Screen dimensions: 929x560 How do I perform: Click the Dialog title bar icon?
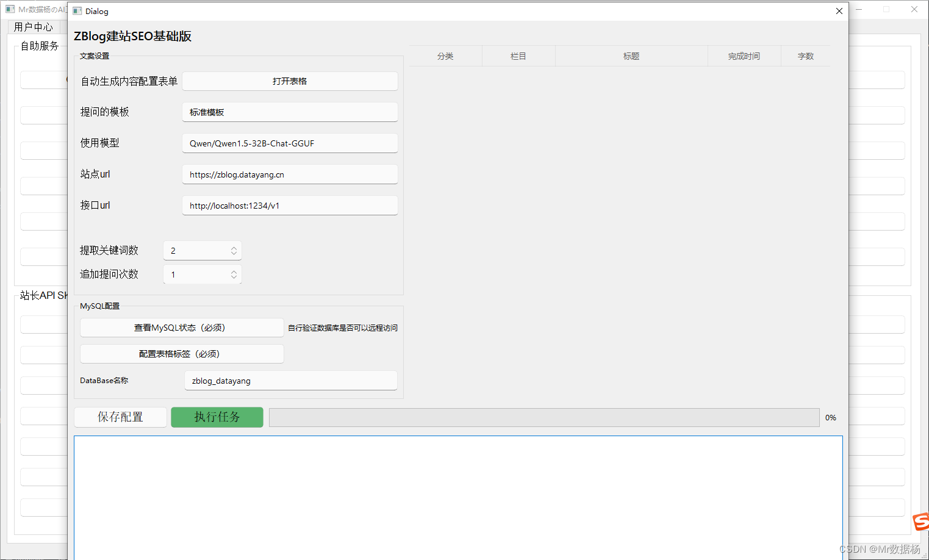(77, 11)
